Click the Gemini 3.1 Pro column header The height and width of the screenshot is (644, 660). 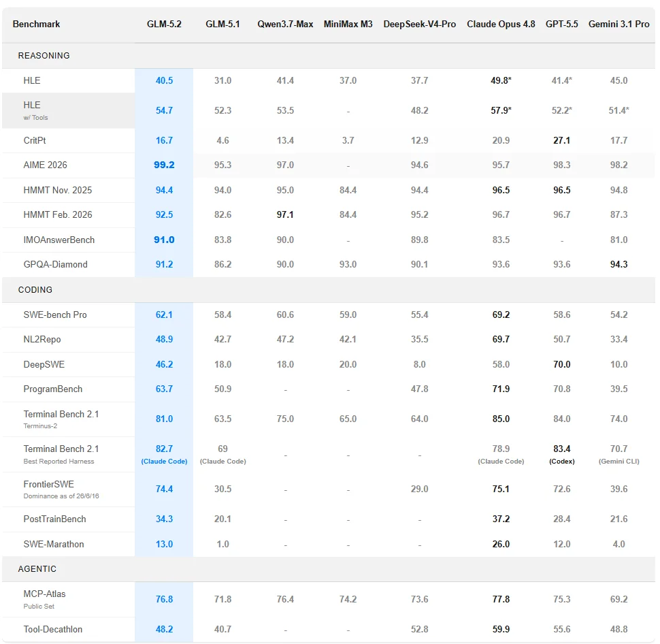point(618,24)
